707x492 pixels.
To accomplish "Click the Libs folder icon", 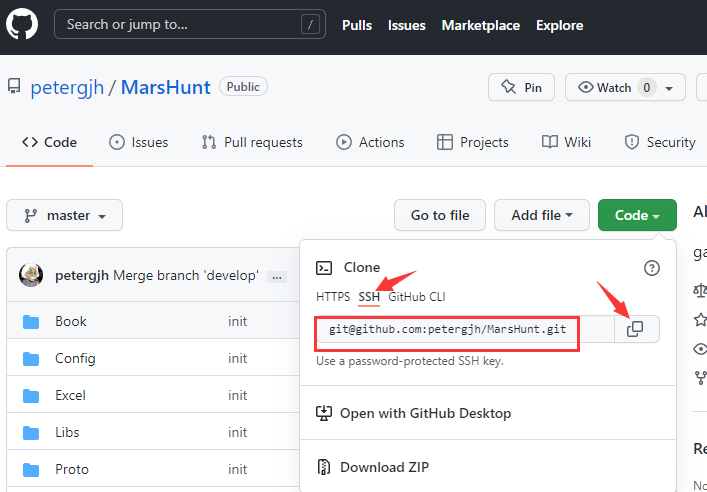I will 31,433.
